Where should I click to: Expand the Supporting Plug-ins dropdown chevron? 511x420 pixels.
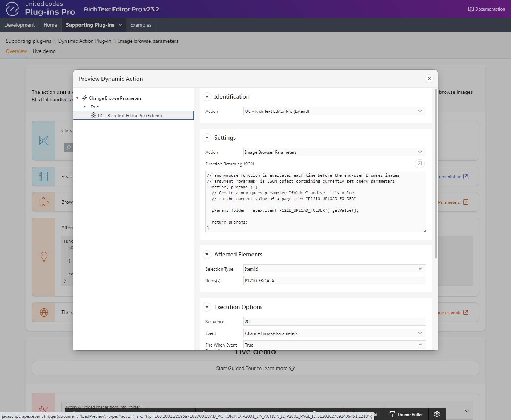pos(120,25)
